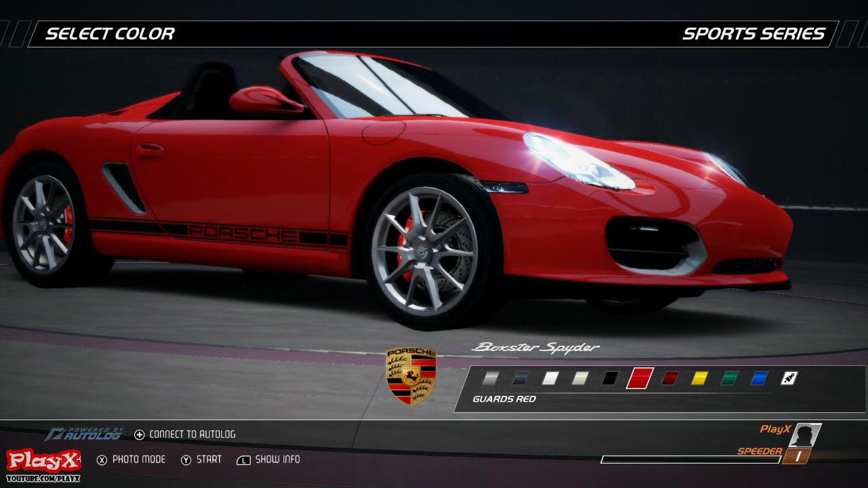Pick the dark maroon color swatch
This screenshot has width=868, height=488.
[670, 378]
